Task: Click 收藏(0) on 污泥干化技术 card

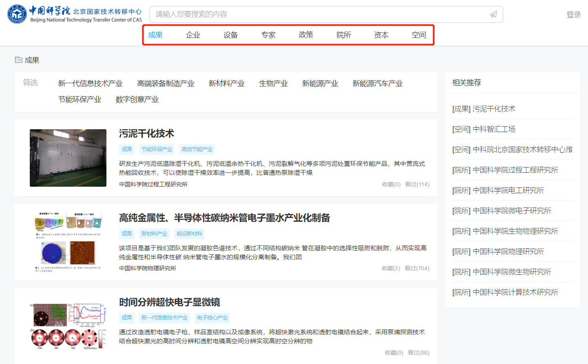Action: pyautogui.click(x=391, y=184)
